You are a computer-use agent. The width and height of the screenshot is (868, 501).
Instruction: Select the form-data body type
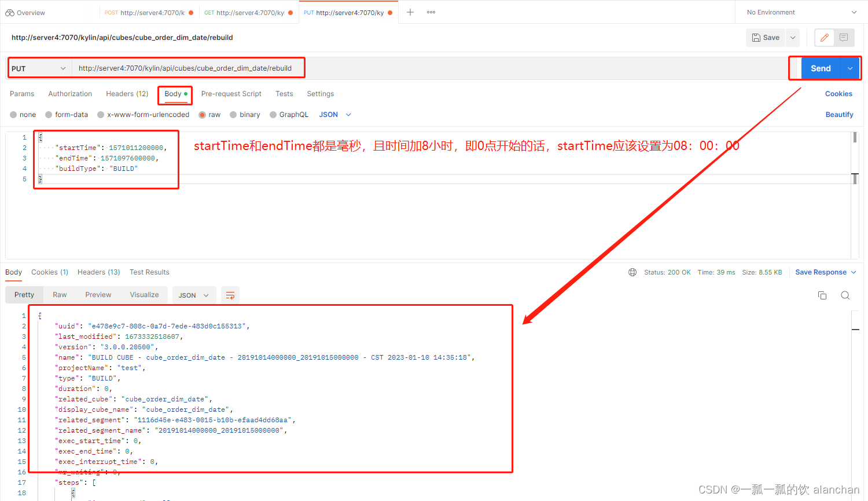[67, 115]
